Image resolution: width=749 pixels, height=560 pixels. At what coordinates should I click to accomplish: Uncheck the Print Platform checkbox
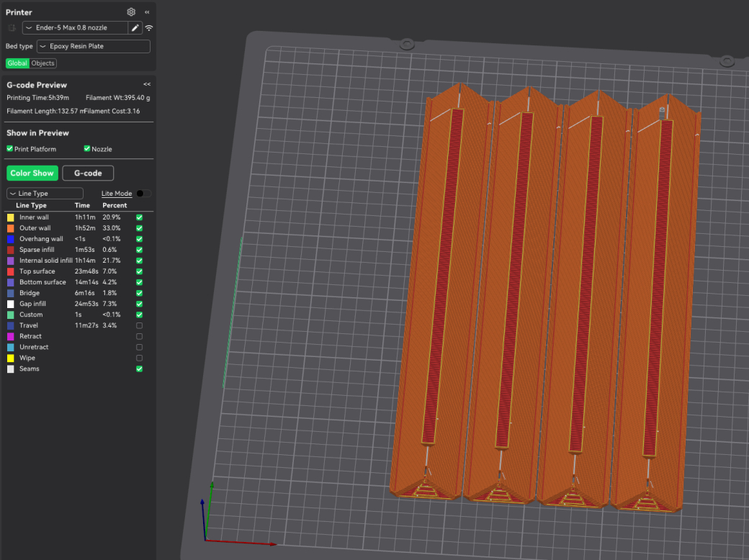point(10,149)
